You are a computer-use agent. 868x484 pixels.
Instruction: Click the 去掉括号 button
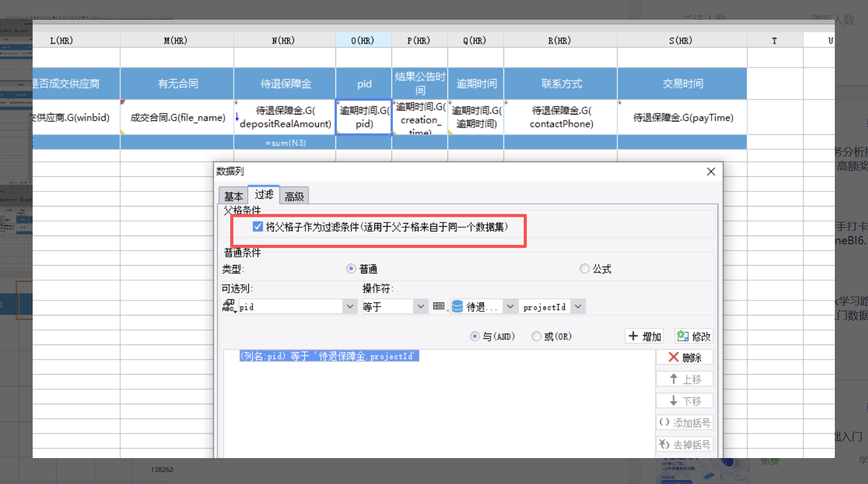[684, 445]
